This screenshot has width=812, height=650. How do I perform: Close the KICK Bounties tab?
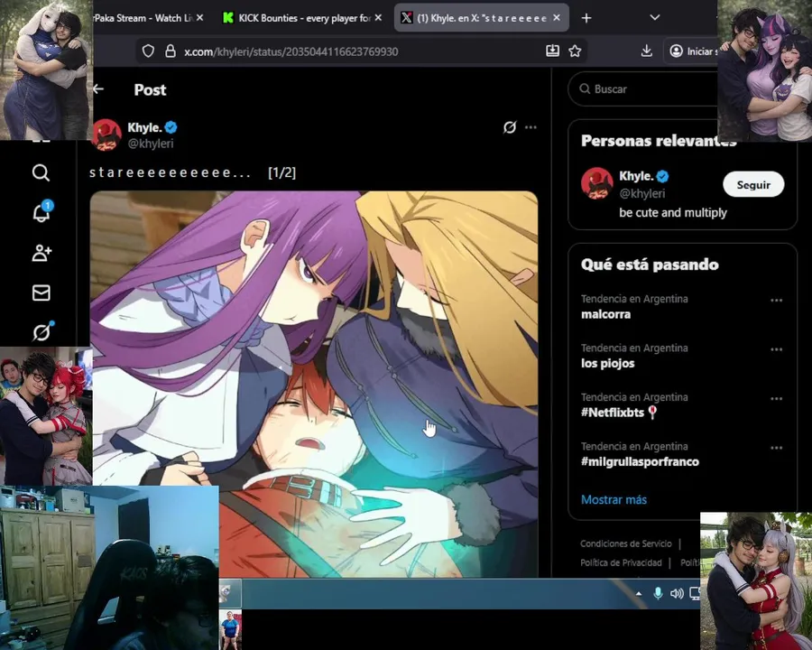coord(379,18)
